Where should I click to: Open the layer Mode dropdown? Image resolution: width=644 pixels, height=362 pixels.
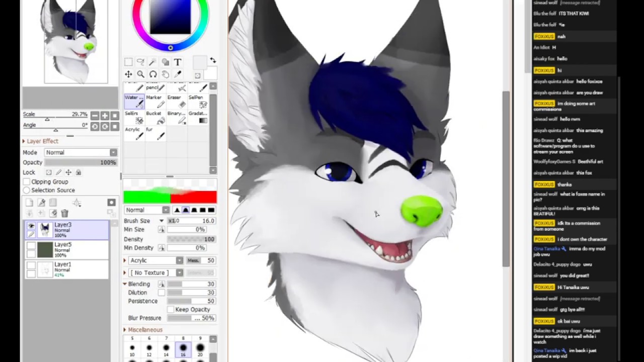(80, 152)
